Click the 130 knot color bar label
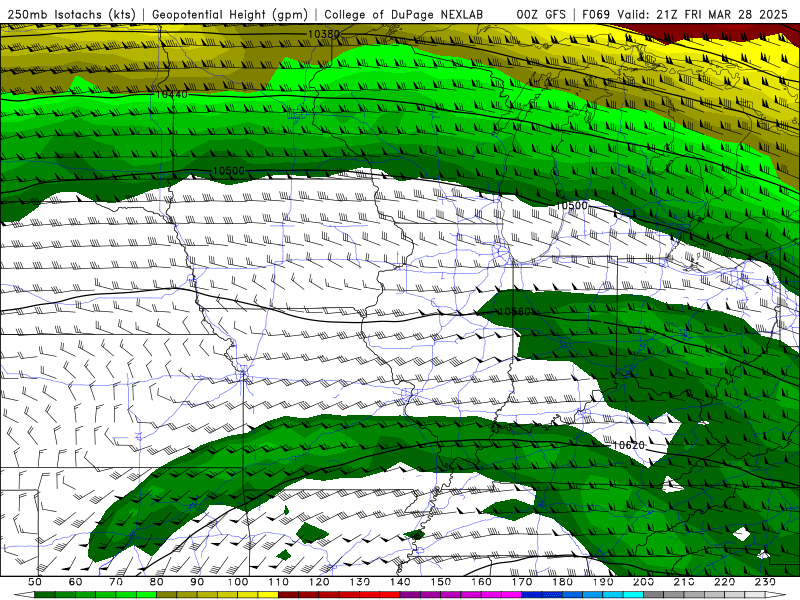Image resolution: width=800 pixels, height=600 pixels. (x=359, y=582)
